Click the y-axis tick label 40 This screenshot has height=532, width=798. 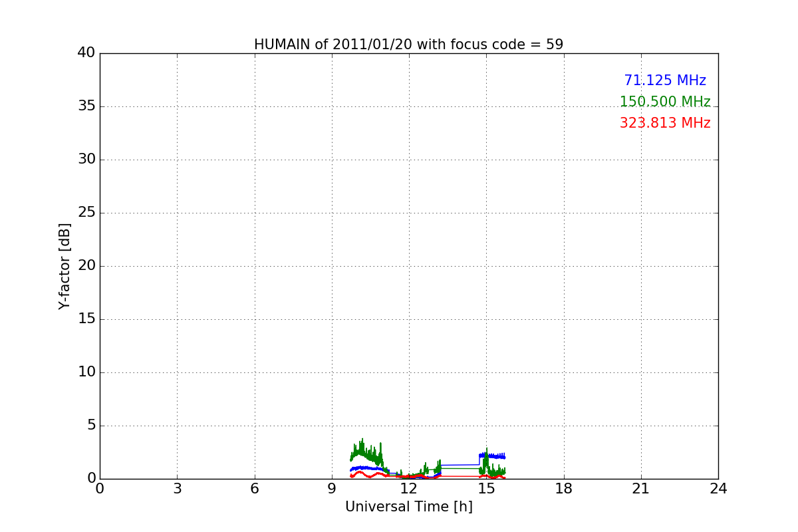click(x=86, y=53)
